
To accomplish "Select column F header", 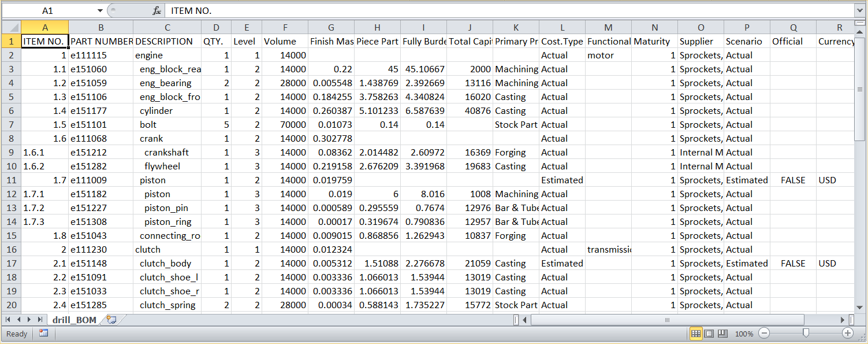I will 285,27.
